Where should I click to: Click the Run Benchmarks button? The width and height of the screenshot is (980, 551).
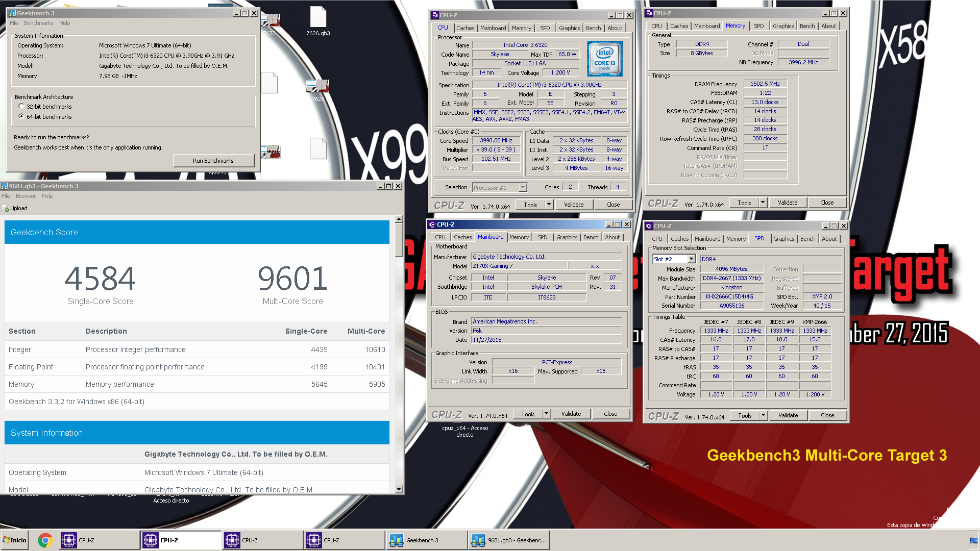point(213,161)
